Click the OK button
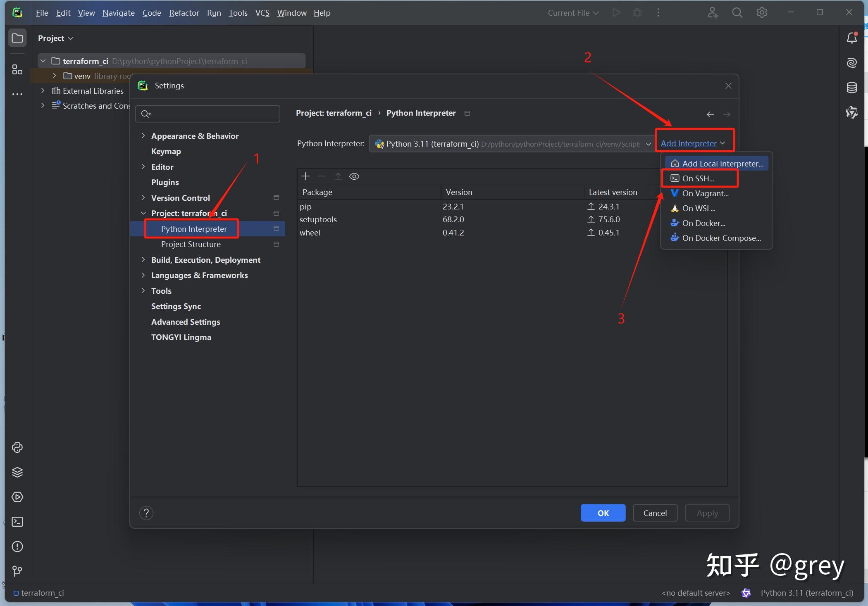 tap(603, 513)
